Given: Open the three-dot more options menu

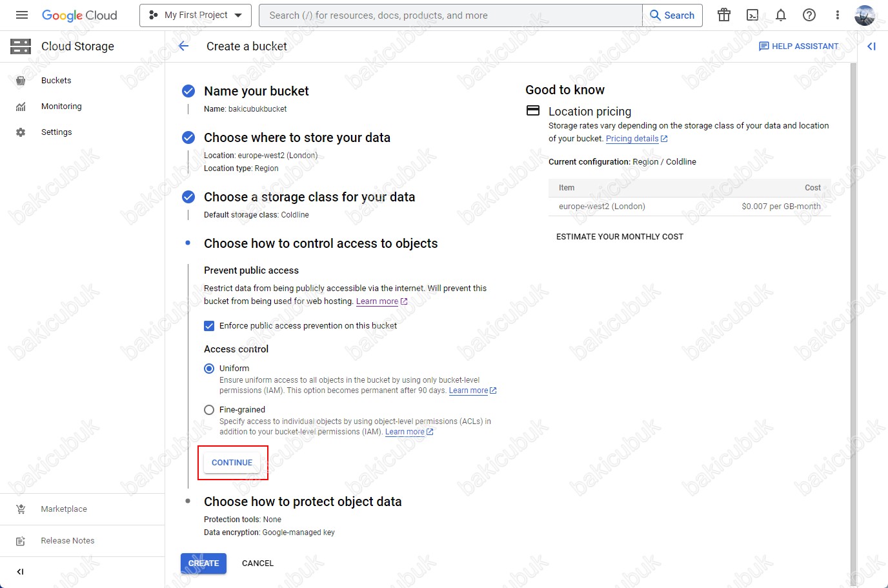Looking at the screenshot, I should 838,15.
